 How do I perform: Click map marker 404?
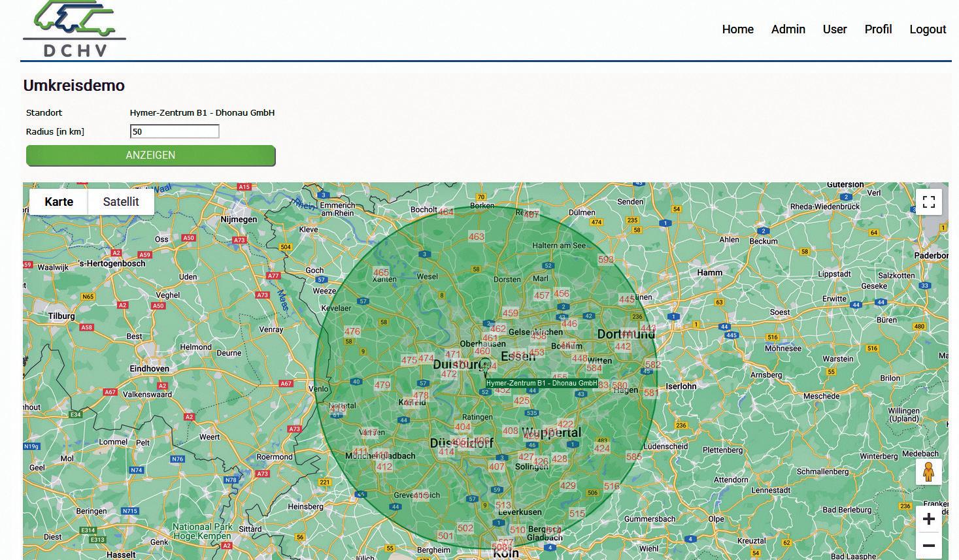(x=463, y=427)
